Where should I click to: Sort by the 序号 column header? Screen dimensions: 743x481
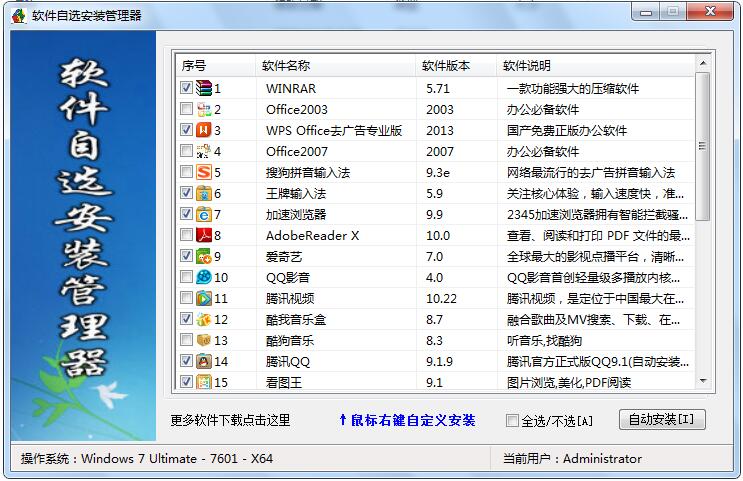coord(216,65)
